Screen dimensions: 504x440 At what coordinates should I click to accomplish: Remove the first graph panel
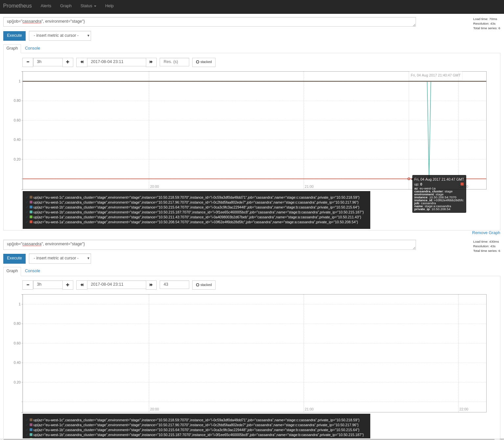486,232
